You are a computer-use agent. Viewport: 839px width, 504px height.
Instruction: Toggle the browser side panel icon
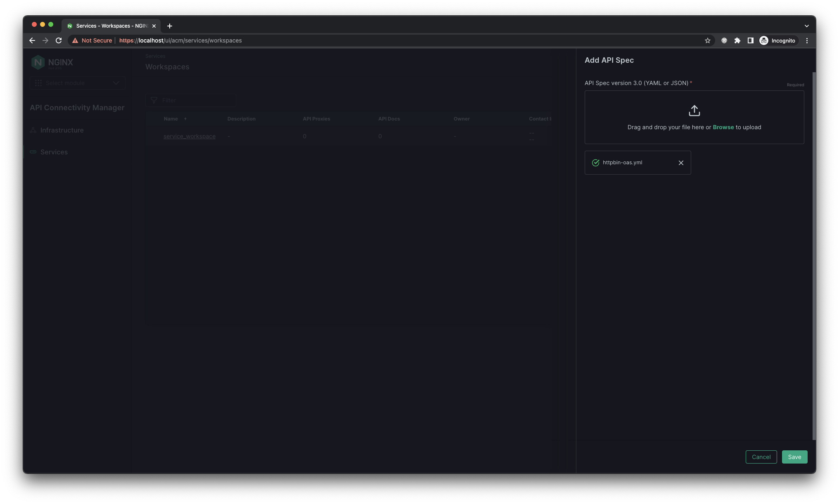750,40
